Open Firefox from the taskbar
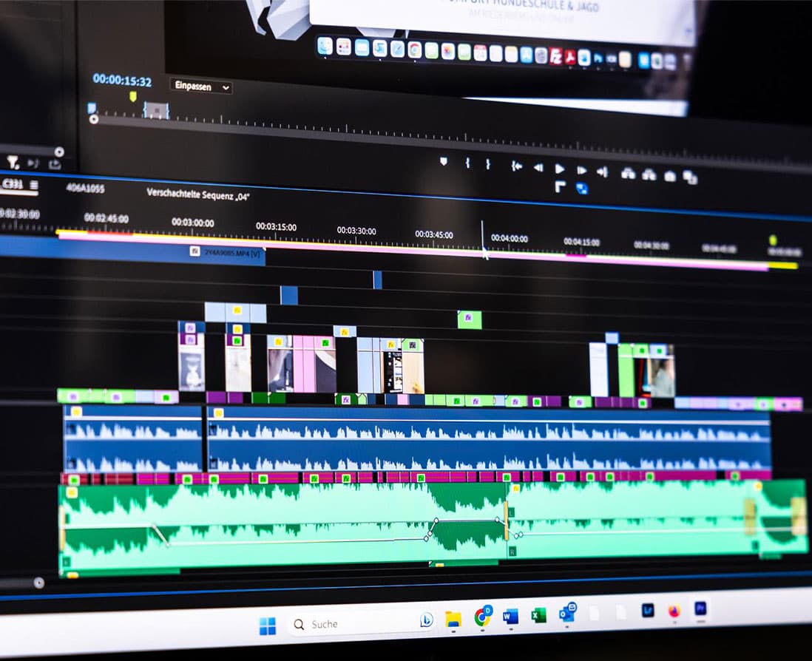 [674, 611]
